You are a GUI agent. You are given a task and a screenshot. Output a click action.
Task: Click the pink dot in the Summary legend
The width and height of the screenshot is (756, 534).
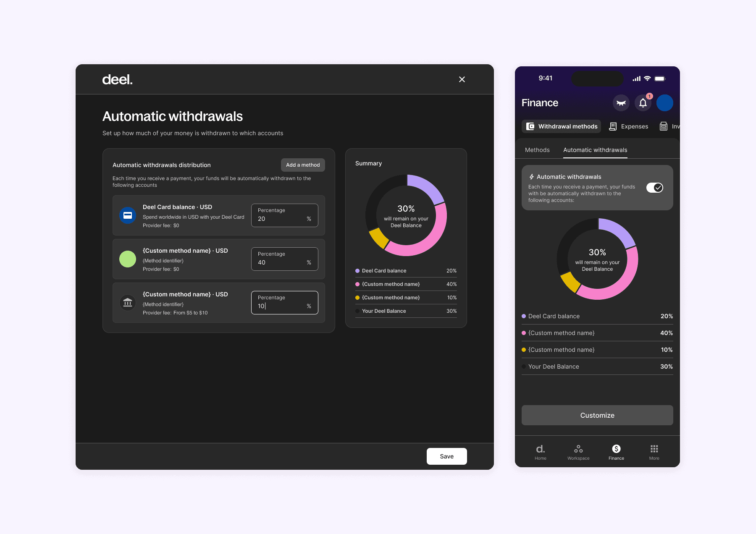(357, 284)
